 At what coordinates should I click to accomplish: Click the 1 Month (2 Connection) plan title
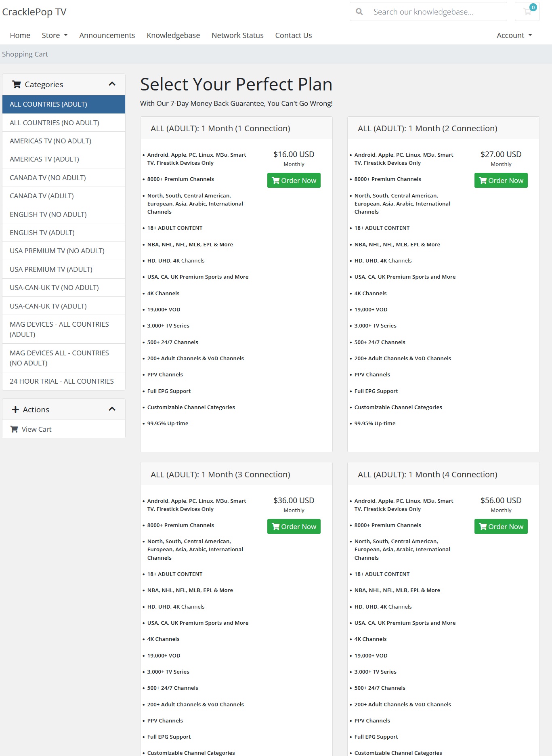click(x=428, y=128)
